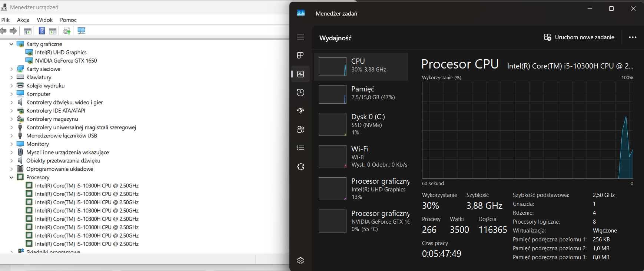
Task: Open Users icon in Task Manager sidebar
Action: point(301,129)
